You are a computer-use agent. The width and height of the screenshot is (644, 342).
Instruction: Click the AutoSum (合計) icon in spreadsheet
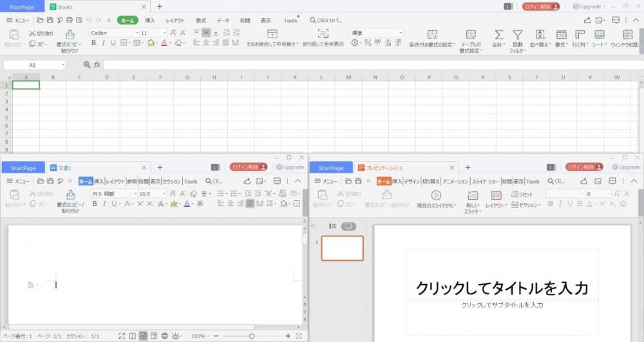(x=498, y=35)
